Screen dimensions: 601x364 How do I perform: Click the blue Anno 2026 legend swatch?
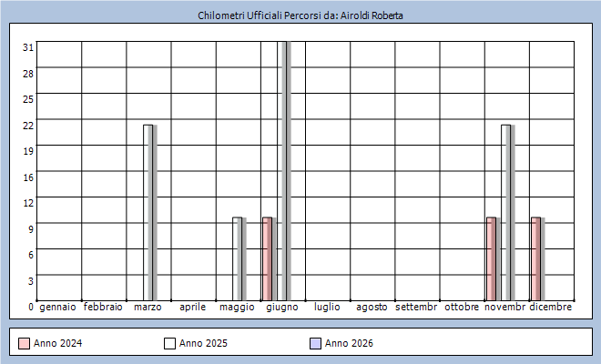pos(315,343)
